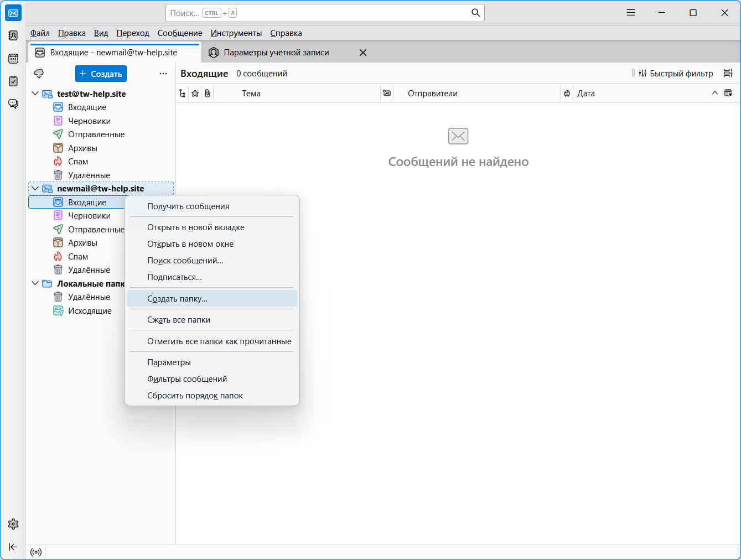Click the search magnifier icon
Screen dimensions: 741x560
pyautogui.click(x=475, y=13)
